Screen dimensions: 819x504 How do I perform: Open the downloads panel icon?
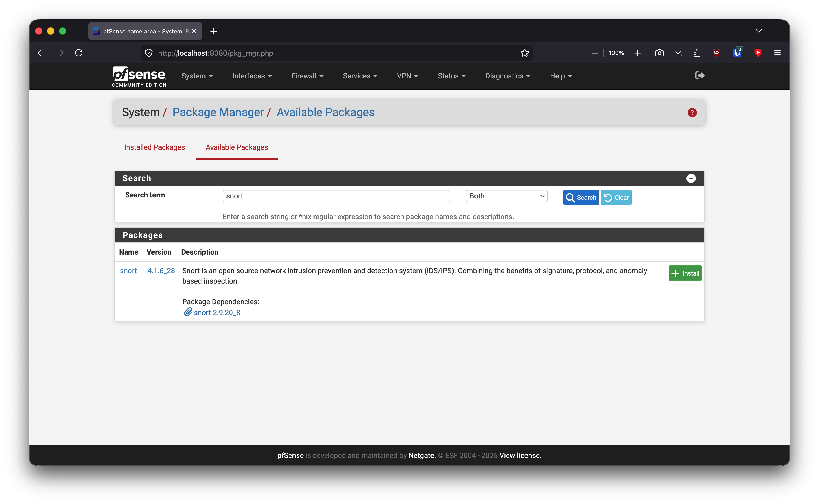tap(678, 53)
